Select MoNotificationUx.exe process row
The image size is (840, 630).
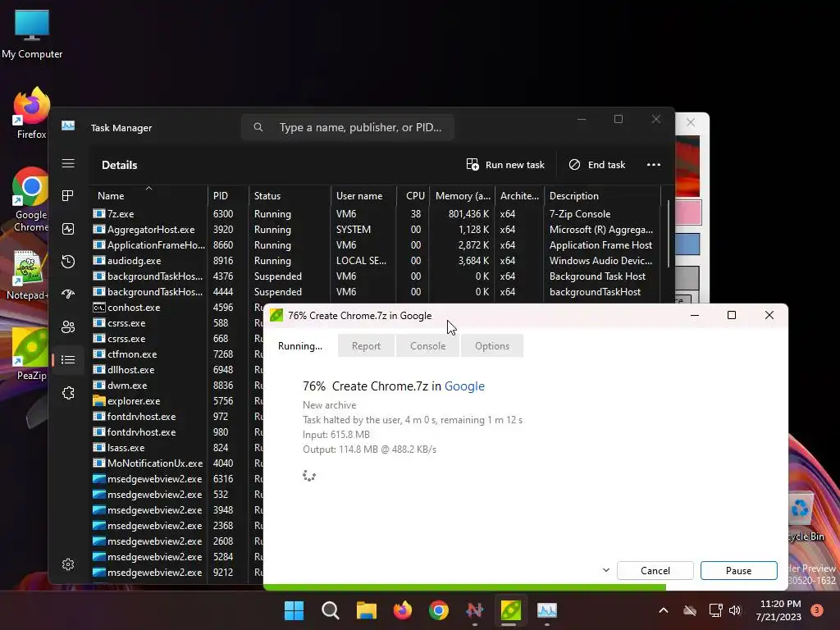point(177,463)
